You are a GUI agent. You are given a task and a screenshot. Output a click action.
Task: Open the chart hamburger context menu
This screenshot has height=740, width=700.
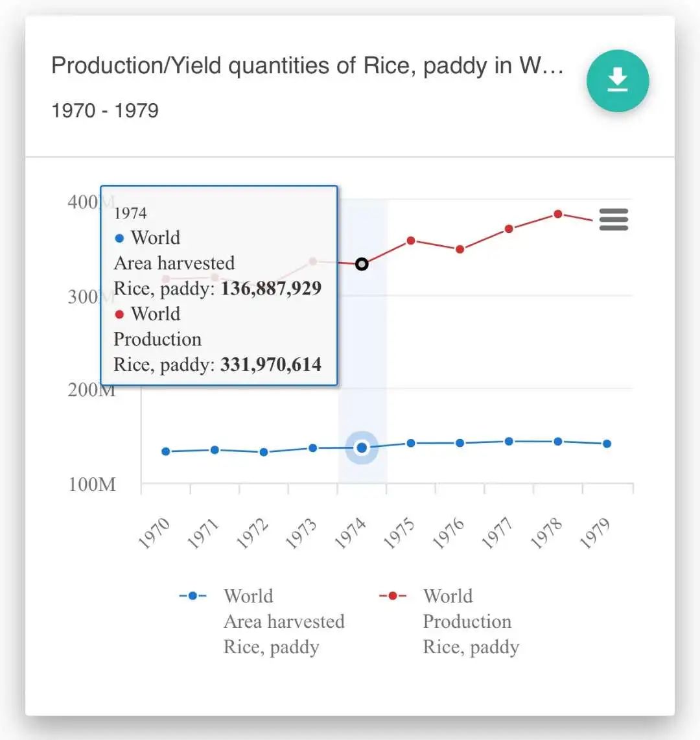[x=613, y=220]
